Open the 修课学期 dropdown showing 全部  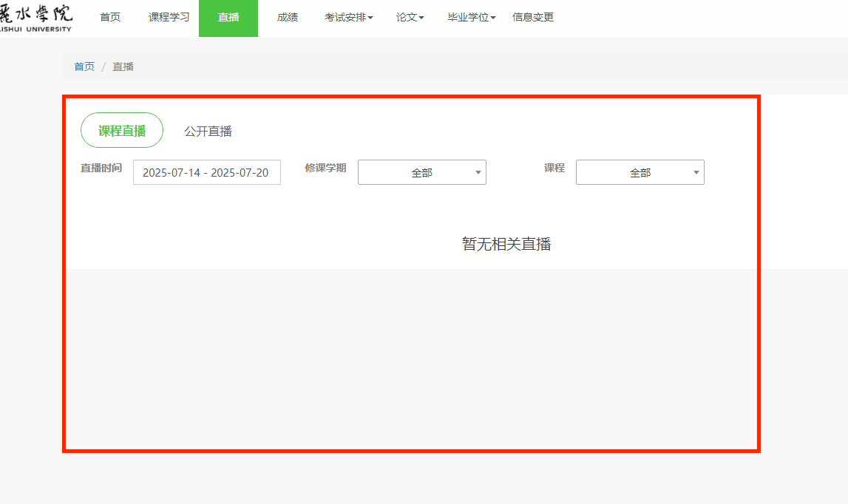tap(421, 173)
